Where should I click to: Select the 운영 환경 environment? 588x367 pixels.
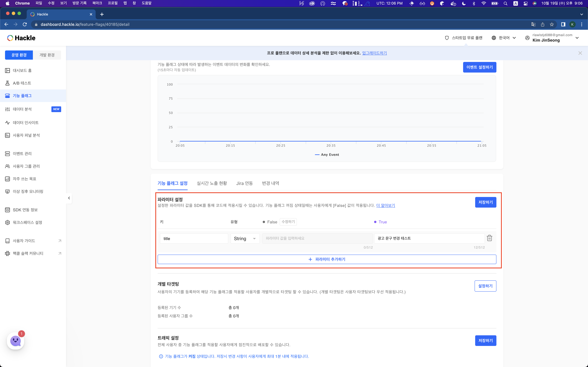[x=19, y=55]
